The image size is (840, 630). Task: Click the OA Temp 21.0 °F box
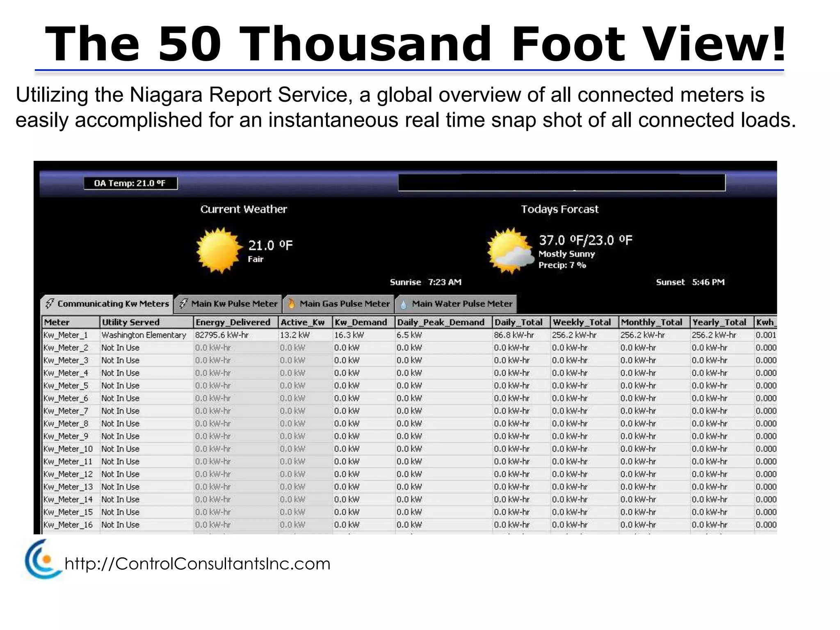[x=130, y=183]
